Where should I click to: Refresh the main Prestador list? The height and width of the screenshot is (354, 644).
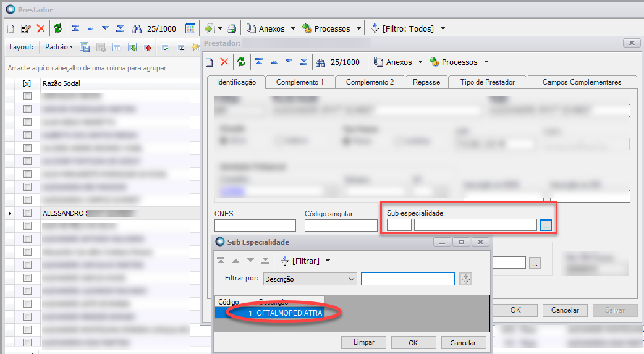click(x=57, y=29)
